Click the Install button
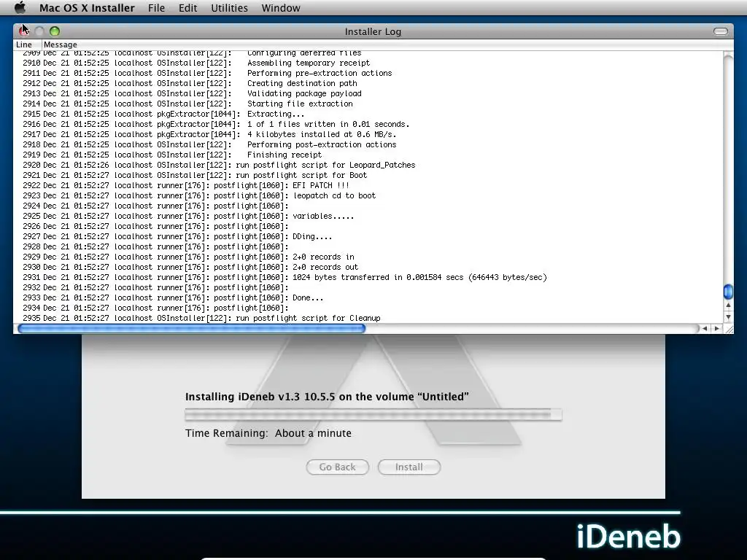This screenshot has height=560, width=747. pos(409,467)
